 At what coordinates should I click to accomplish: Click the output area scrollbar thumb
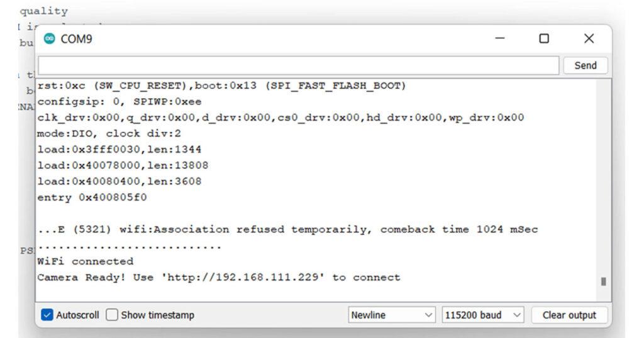click(604, 281)
